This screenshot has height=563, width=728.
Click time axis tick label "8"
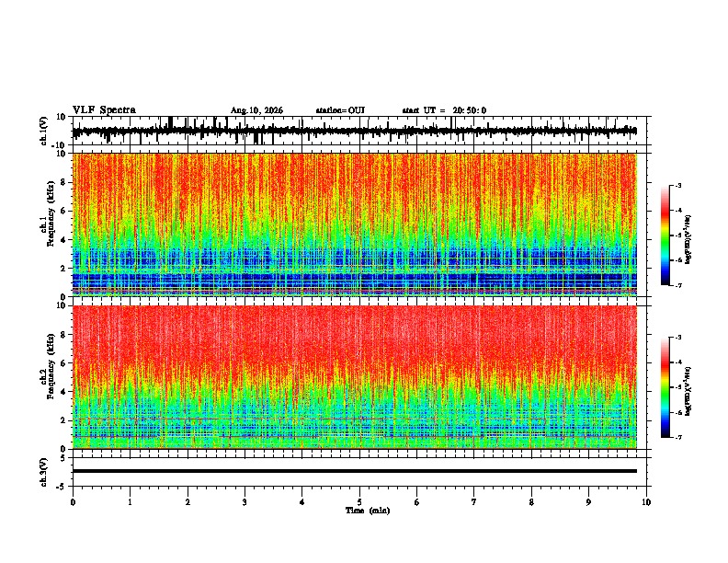(x=531, y=502)
